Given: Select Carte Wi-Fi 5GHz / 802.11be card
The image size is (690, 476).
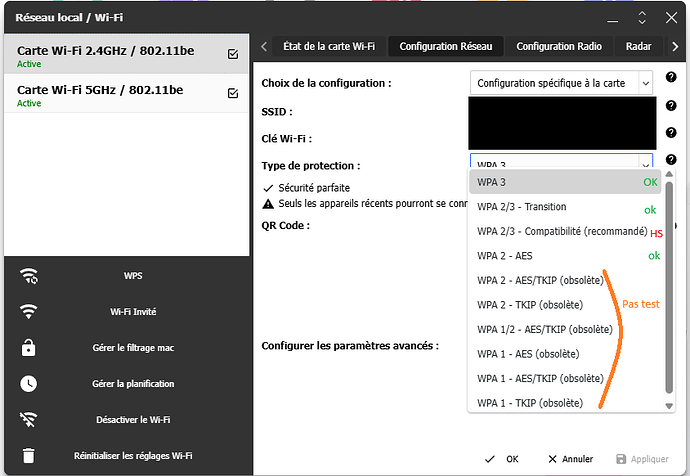Looking at the screenshot, I should pos(127,93).
